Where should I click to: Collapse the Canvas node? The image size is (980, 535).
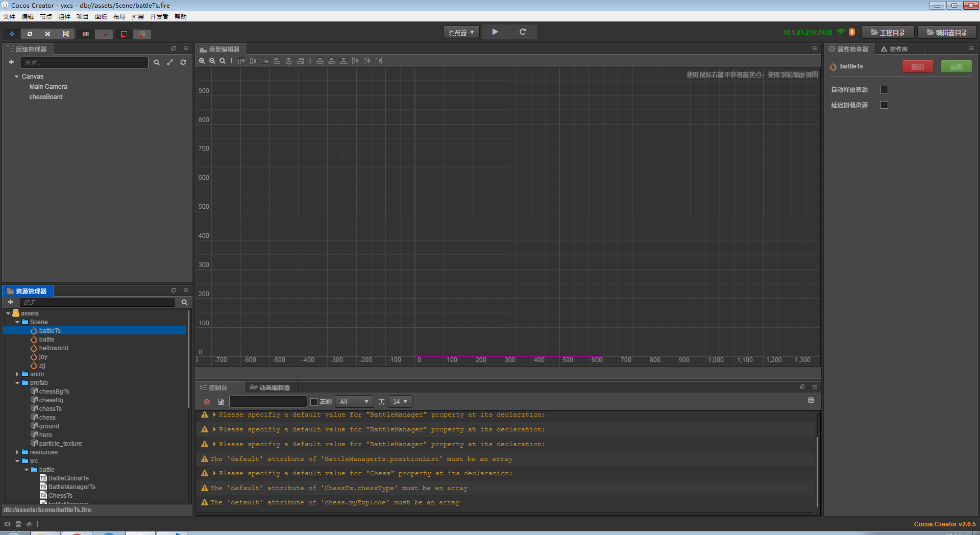point(17,77)
